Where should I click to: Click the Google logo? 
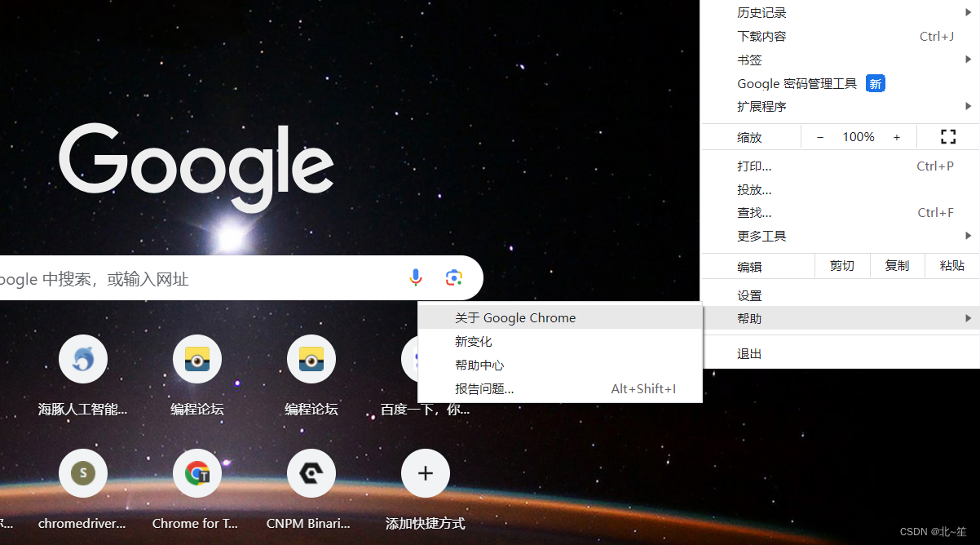pyautogui.click(x=196, y=167)
